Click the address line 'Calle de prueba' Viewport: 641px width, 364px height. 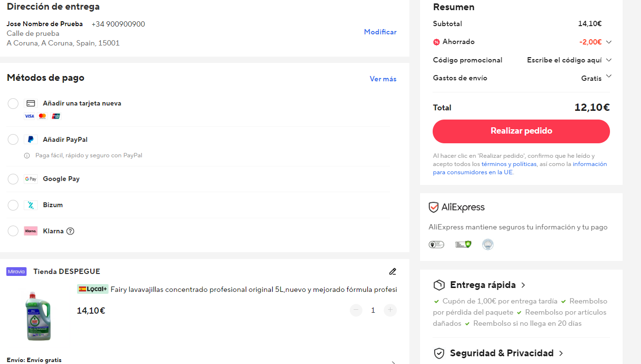[x=33, y=33]
